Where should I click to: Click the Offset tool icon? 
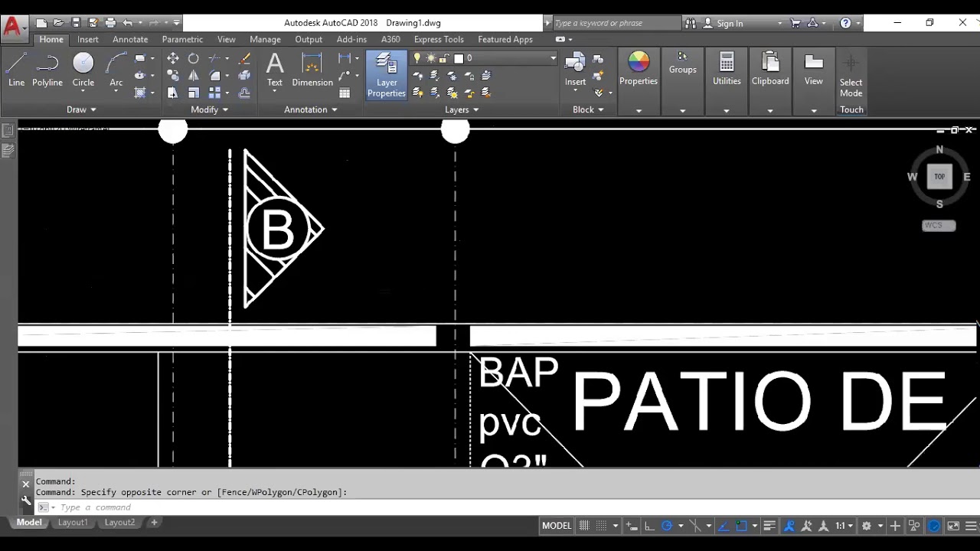pyautogui.click(x=244, y=93)
